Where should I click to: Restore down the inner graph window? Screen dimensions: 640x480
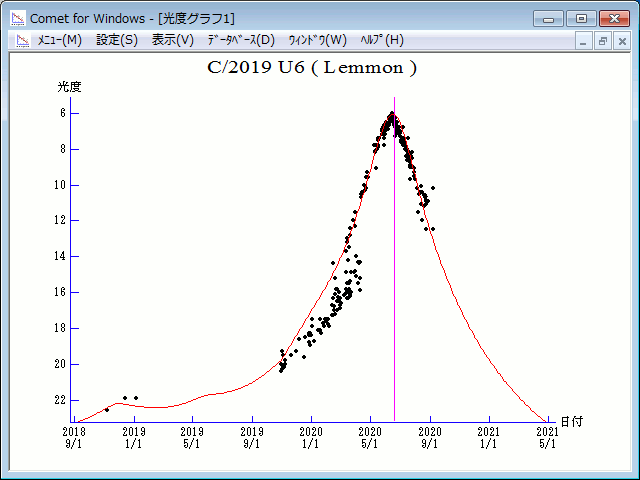click(603, 41)
